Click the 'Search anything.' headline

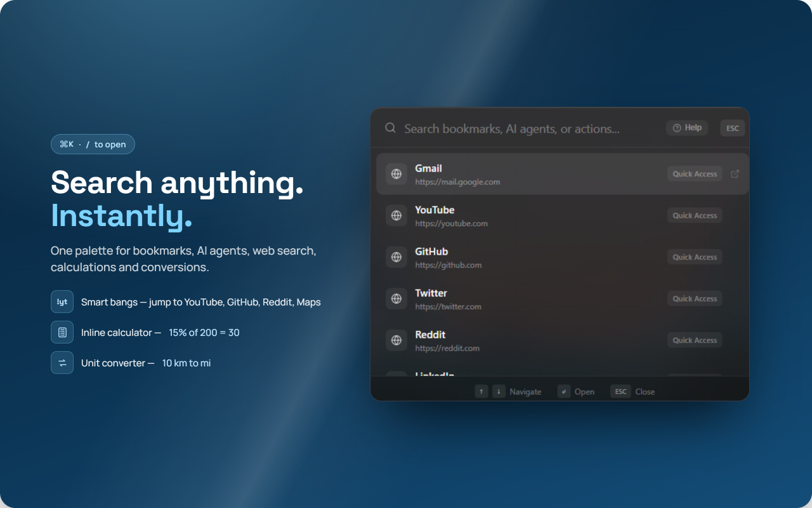(x=177, y=183)
